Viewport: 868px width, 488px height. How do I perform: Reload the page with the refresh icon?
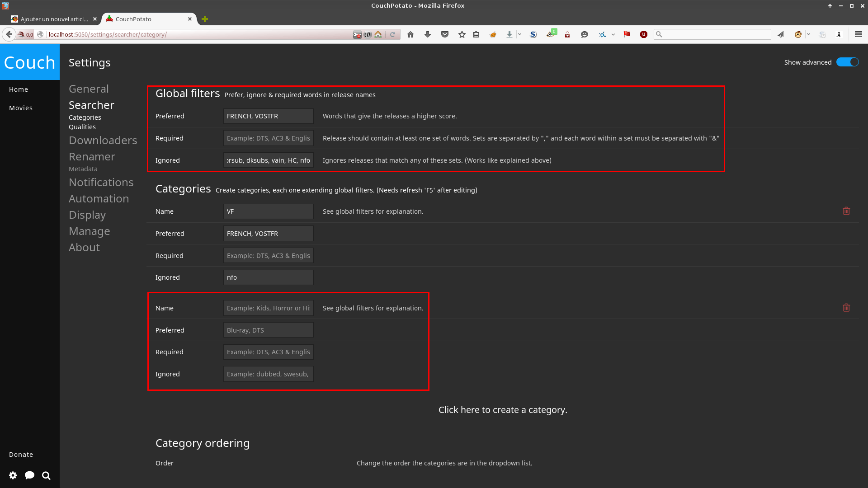point(392,34)
